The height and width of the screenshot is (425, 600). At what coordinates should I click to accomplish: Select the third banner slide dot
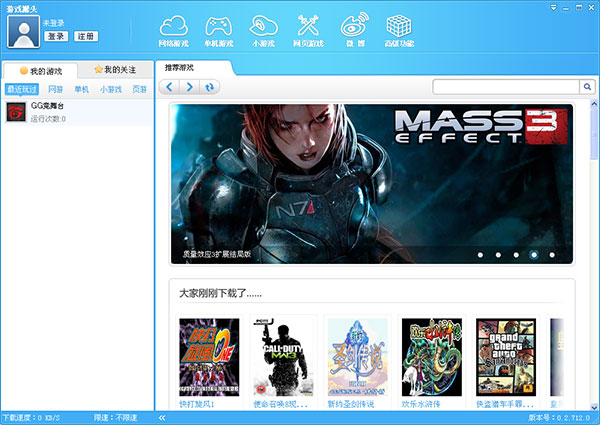[516, 255]
